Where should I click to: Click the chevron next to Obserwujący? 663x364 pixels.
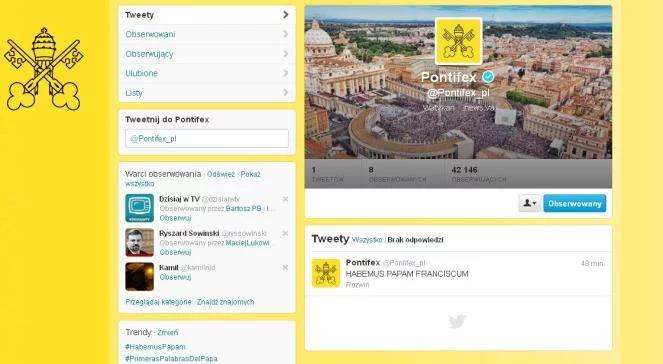(x=286, y=54)
